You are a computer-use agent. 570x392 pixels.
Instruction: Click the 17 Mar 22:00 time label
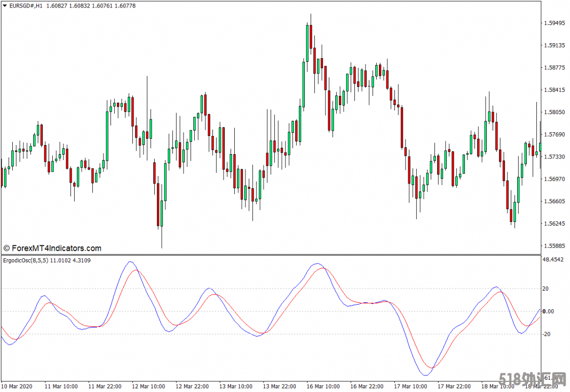(454, 386)
